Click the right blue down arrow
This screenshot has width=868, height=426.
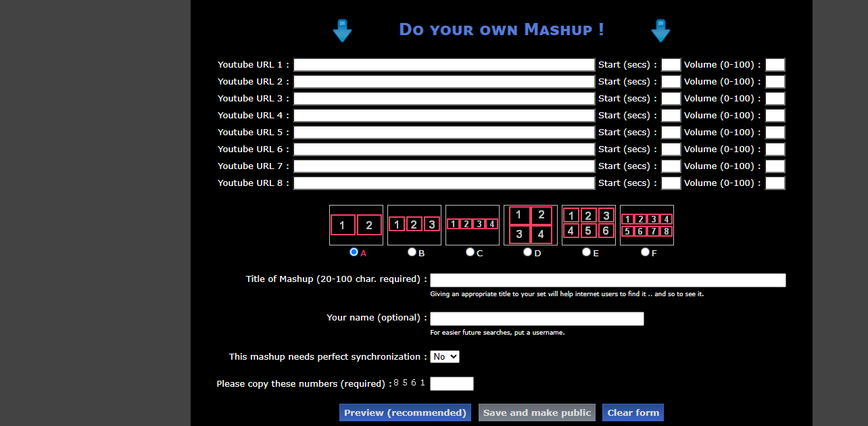click(x=660, y=30)
